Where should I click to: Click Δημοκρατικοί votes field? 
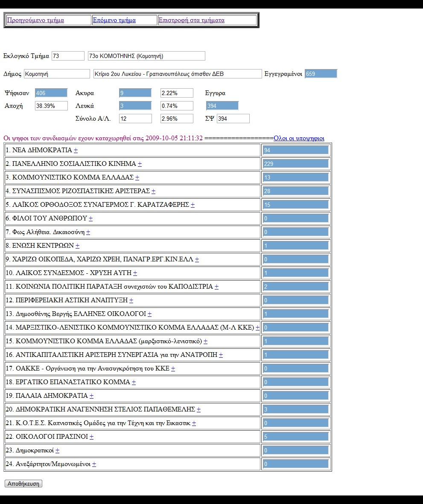(296, 451)
